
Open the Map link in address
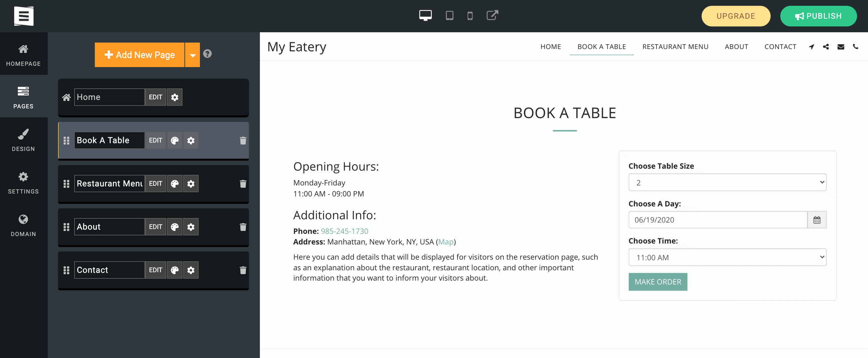tap(446, 242)
